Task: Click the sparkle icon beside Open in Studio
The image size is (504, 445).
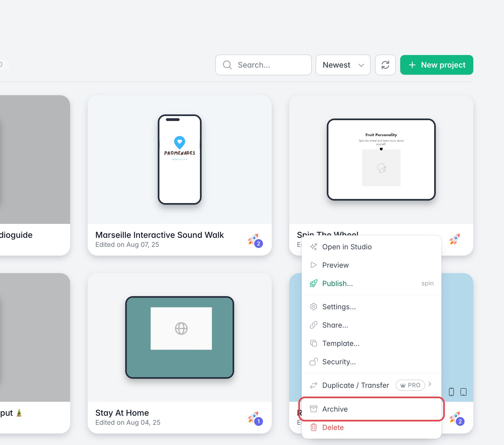Action: (x=314, y=247)
